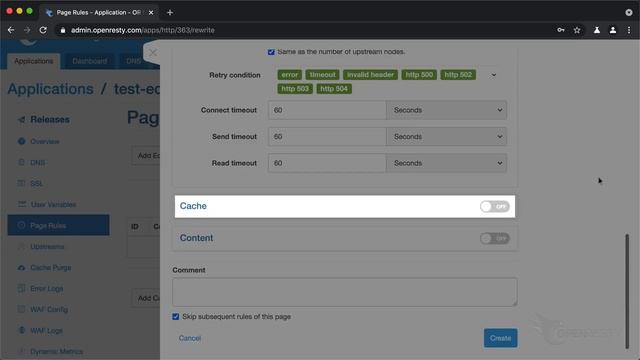Go back with the browser back arrow
640x360 pixels.
pyautogui.click(x=11, y=30)
